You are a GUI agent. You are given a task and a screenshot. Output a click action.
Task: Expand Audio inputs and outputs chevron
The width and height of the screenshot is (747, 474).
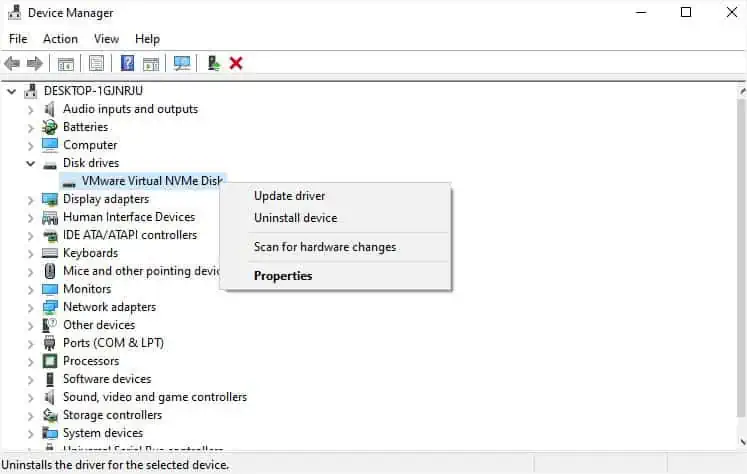pyautogui.click(x=30, y=110)
